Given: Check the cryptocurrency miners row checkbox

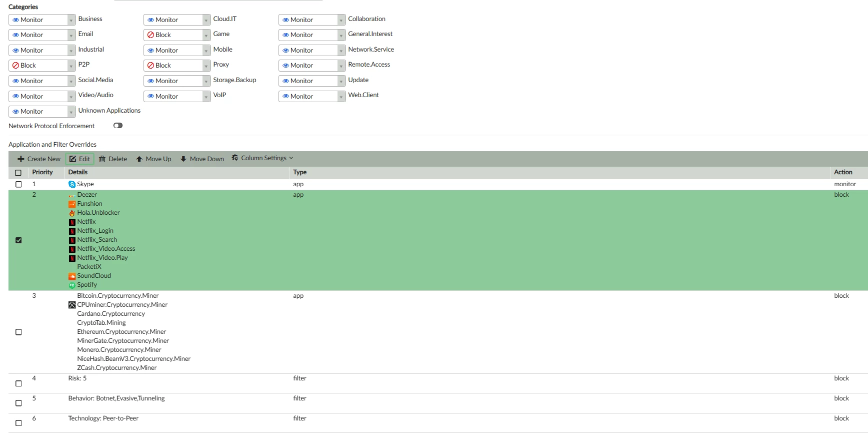Looking at the screenshot, I should click(x=18, y=332).
